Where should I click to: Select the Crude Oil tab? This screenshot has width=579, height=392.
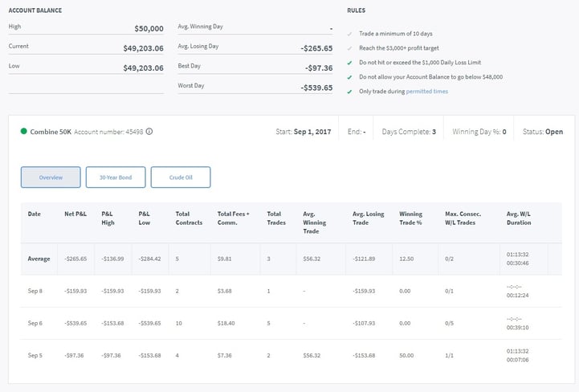(181, 177)
